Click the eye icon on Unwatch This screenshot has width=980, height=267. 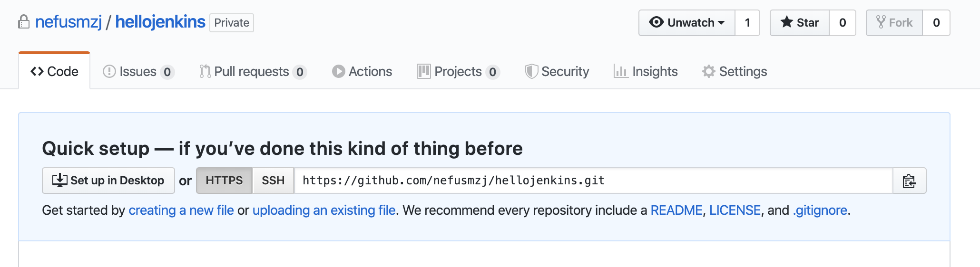click(656, 22)
